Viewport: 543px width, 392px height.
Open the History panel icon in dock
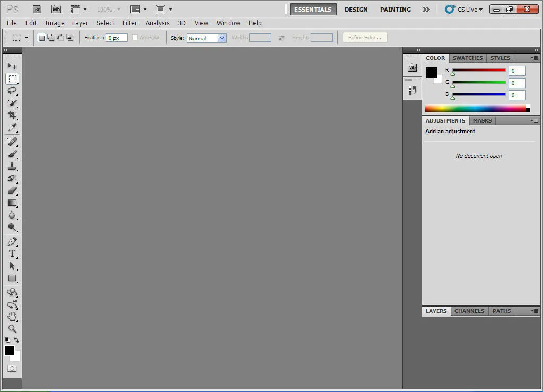[x=412, y=90]
